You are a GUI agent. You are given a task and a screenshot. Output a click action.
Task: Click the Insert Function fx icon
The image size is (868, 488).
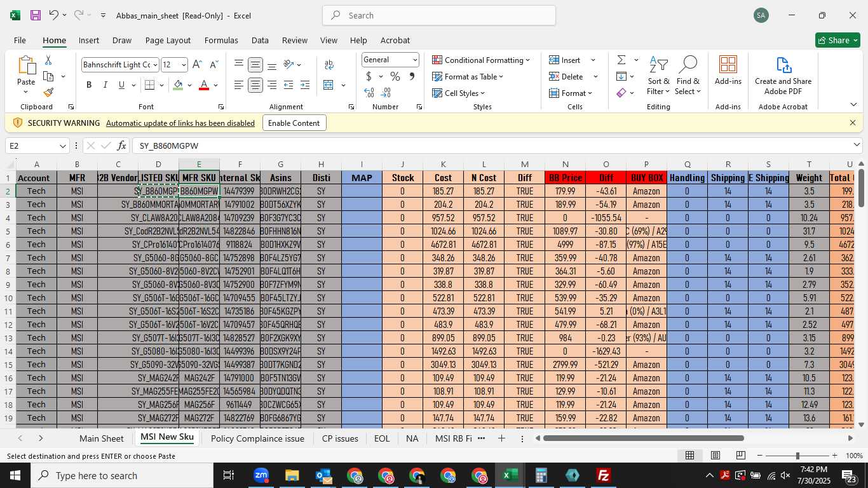coord(121,146)
